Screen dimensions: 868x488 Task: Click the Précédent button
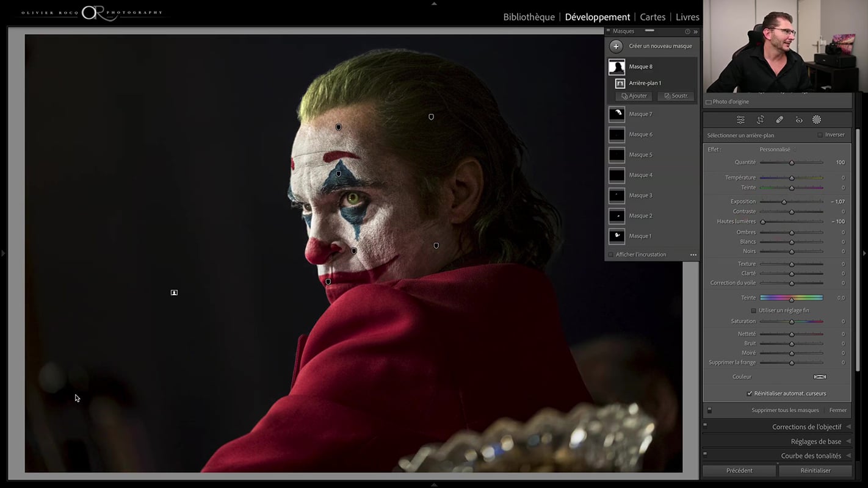(739, 471)
